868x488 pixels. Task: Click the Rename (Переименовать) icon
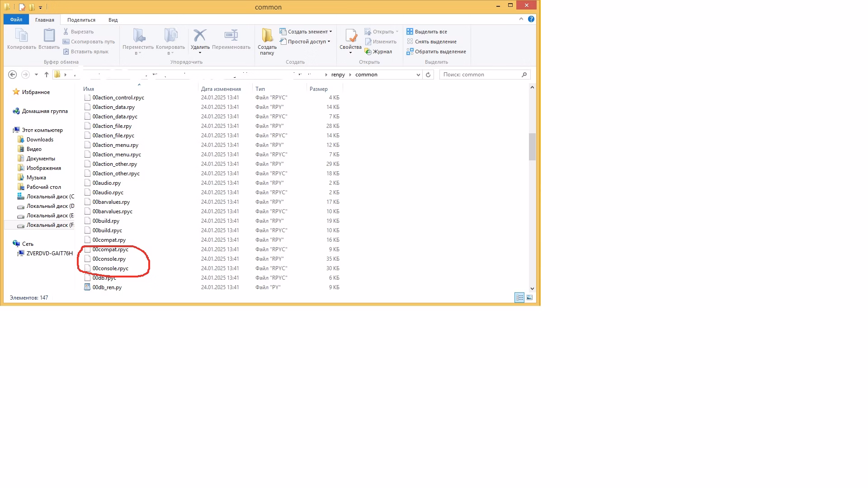[x=231, y=35]
